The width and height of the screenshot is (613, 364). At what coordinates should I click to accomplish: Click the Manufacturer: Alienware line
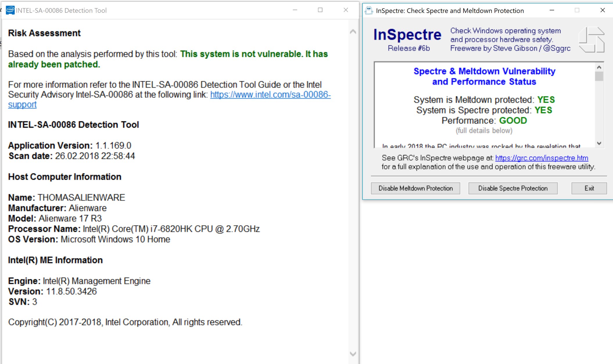tap(57, 208)
